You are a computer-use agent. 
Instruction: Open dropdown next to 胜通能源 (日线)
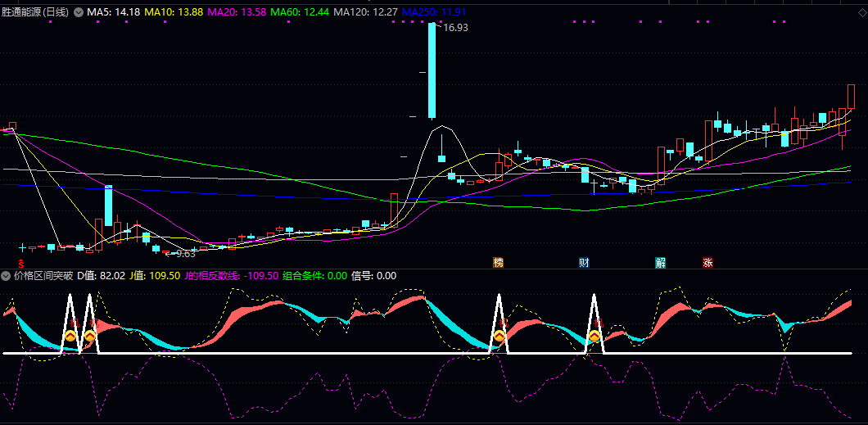pyautogui.click(x=79, y=13)
